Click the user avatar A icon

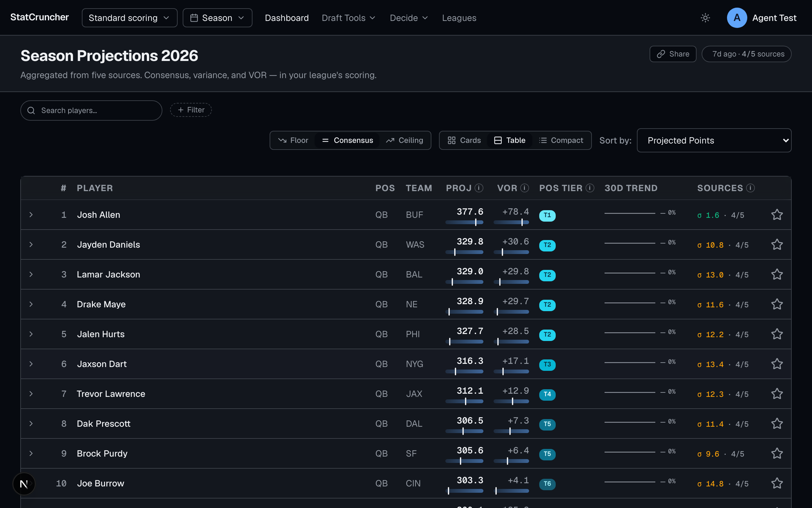point(737,18)
